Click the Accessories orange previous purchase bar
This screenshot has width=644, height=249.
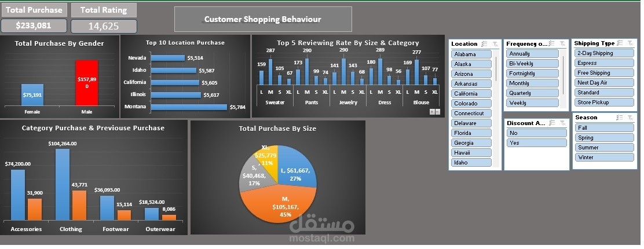[35, 210]
